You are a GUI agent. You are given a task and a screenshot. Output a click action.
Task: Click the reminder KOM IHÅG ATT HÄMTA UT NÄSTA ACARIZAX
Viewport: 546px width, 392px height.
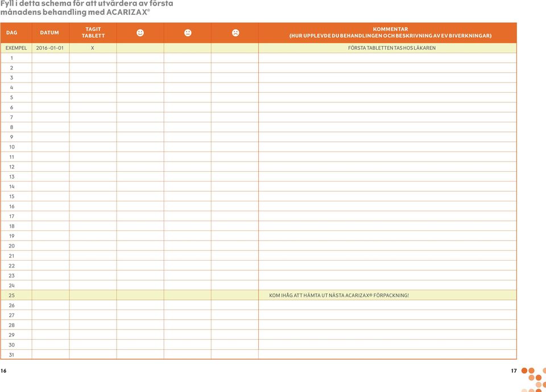click(x=339, y=295)
